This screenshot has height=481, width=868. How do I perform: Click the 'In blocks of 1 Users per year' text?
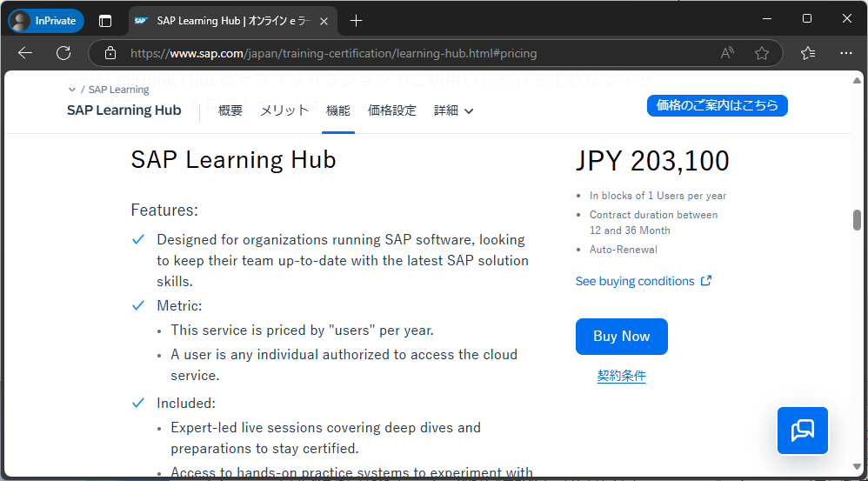658,196
